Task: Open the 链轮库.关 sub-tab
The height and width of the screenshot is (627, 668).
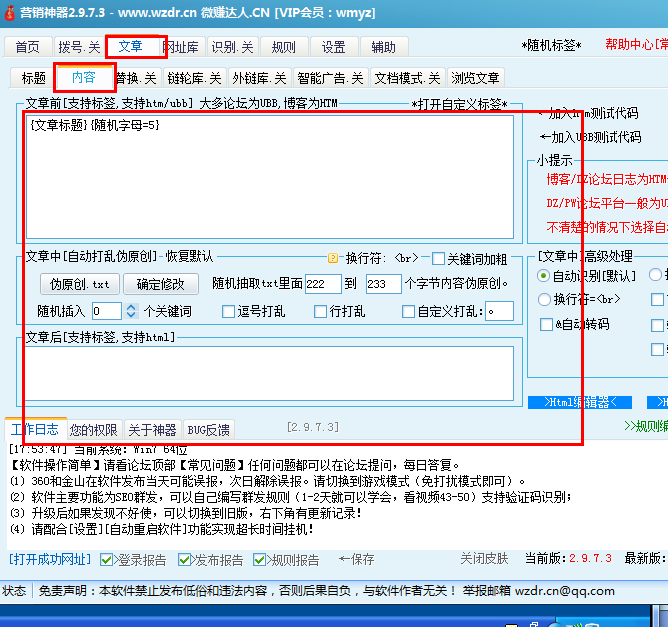Action: coord(194,78)
